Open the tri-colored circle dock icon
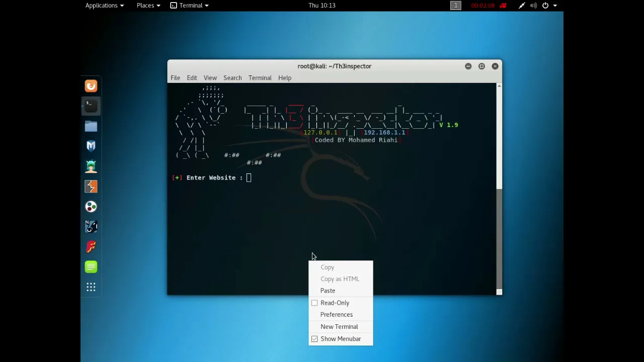Screen dimensions: 644x362 [x=91, y=207]
